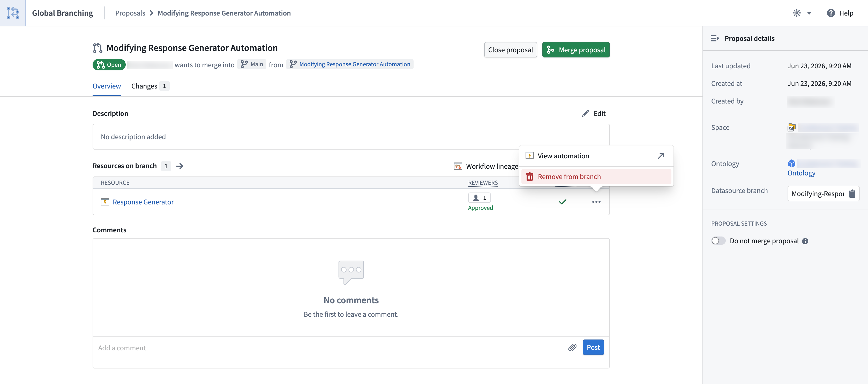Show info for Do not merge proposal
The height and width of the screenshot is (384, 868).
(x=805, y=241)
